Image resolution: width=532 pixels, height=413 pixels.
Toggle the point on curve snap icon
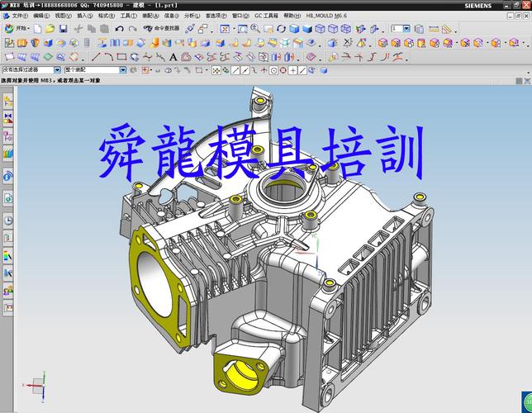[x=302, y=70]
